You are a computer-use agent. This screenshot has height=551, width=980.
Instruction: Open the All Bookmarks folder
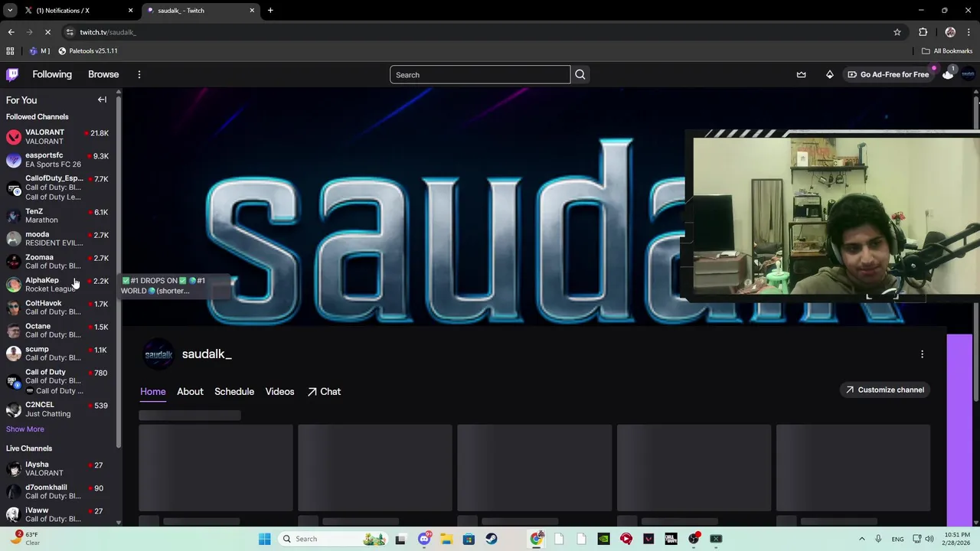coord(947,51)
